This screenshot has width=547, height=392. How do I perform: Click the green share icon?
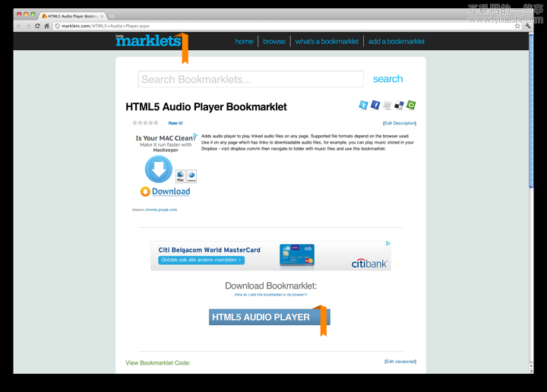[x=411, y=106]
